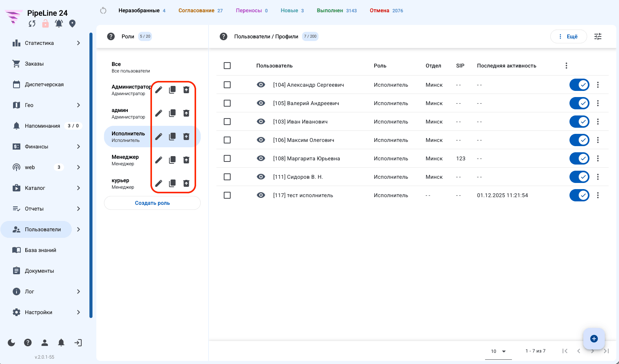View Иван Иванович via the eye icon
The image size is (619, 364).
click(x=261, y=122)
